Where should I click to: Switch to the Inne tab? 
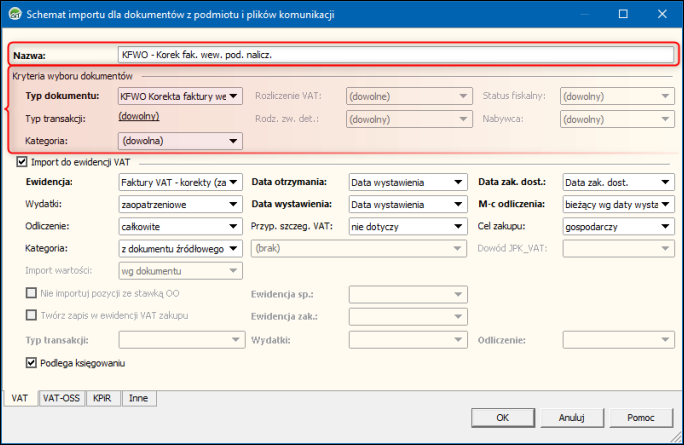(138, 398)
